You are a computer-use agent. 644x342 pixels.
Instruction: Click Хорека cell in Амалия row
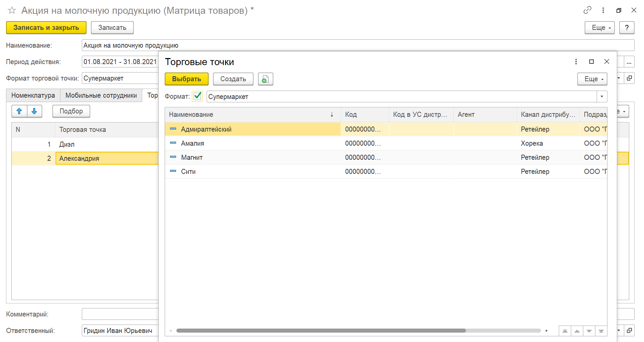click(548, 143)
